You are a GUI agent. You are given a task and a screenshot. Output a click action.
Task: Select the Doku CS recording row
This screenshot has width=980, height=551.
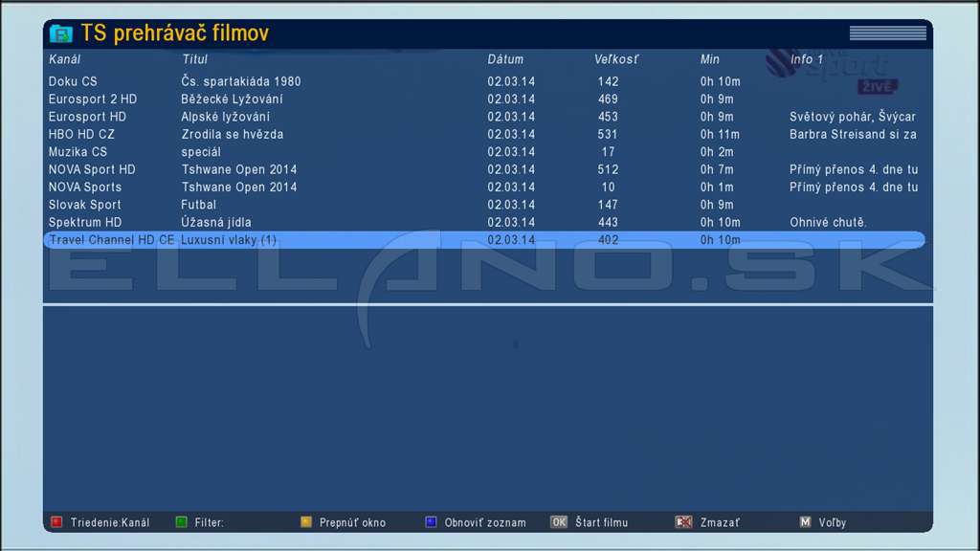484,81
